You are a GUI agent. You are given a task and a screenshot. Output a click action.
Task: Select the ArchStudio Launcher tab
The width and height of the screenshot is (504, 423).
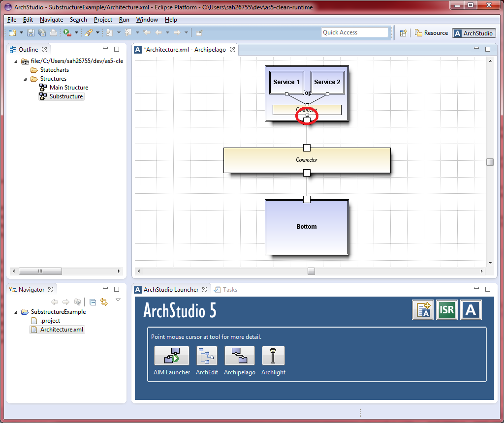(171, 290)
